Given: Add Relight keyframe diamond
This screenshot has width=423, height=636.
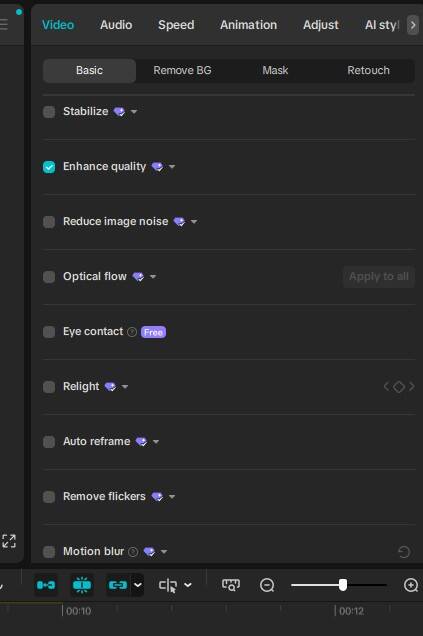Looking at the screenshot, I should [x=399, y=387].
